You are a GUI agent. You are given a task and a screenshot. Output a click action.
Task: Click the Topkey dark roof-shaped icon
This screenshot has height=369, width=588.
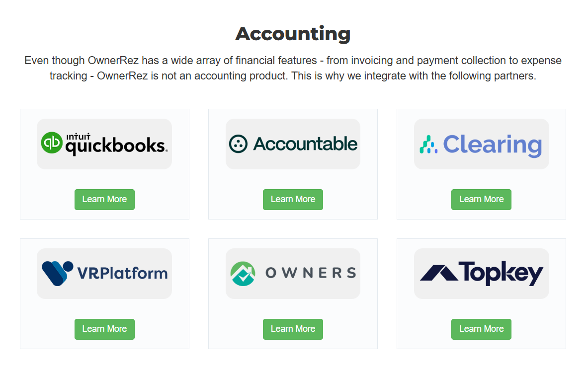point(439,273)
